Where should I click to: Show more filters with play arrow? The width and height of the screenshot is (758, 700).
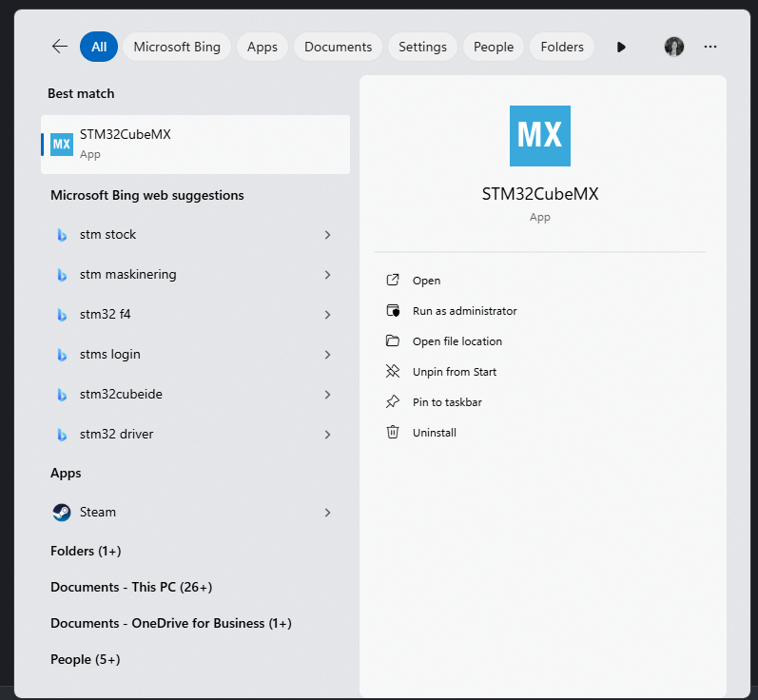[621, 47]
